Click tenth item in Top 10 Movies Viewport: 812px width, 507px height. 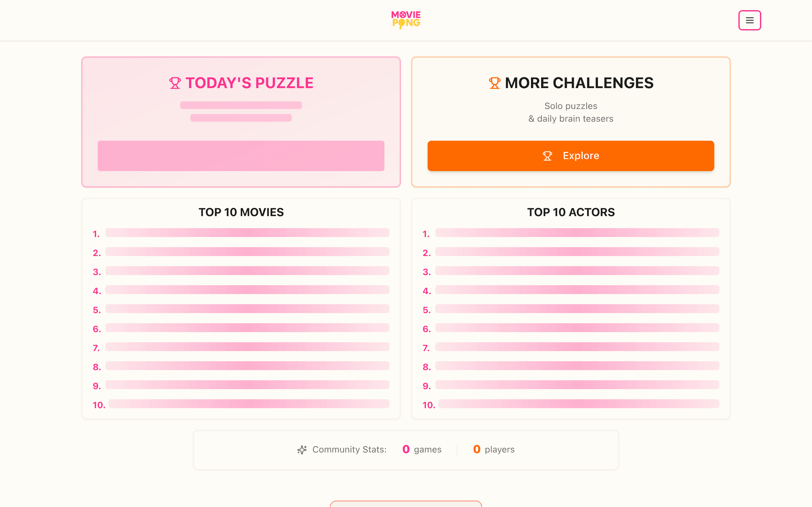tap(241, 404)
